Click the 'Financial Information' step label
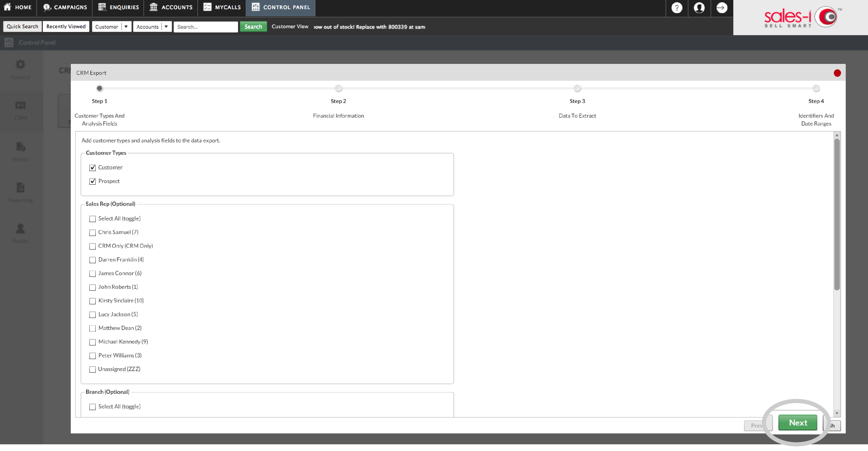 pyautogui.click(x=338, y=116)
